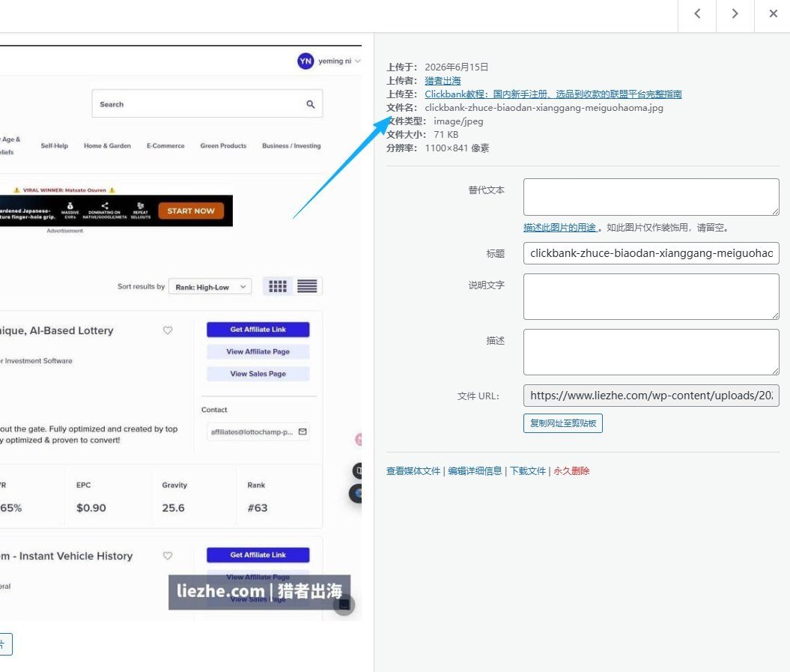Focus the 替代文本 alt text field
790x672 pixels.
tap(651, 196)
